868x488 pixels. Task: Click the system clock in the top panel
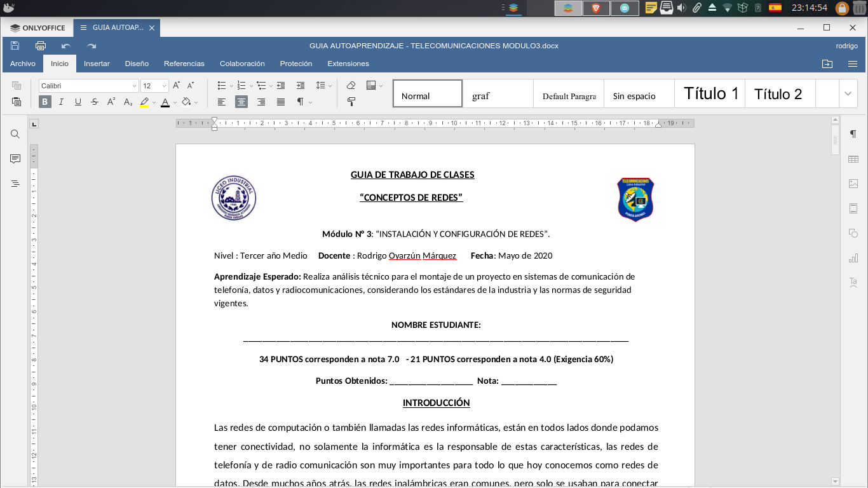tap(809, 8)
